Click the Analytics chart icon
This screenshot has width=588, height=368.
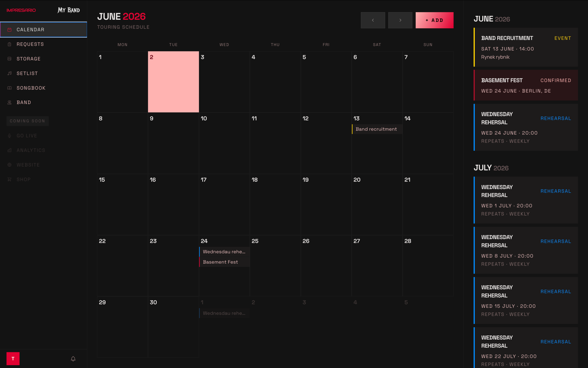click(x=9, y=150)
